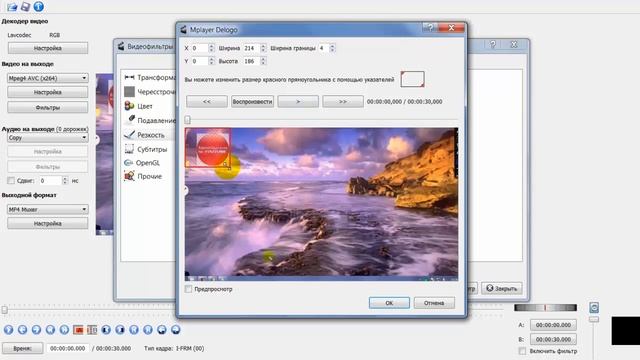Expand the MP4 Muxer format dropdown

coord(47,209)
